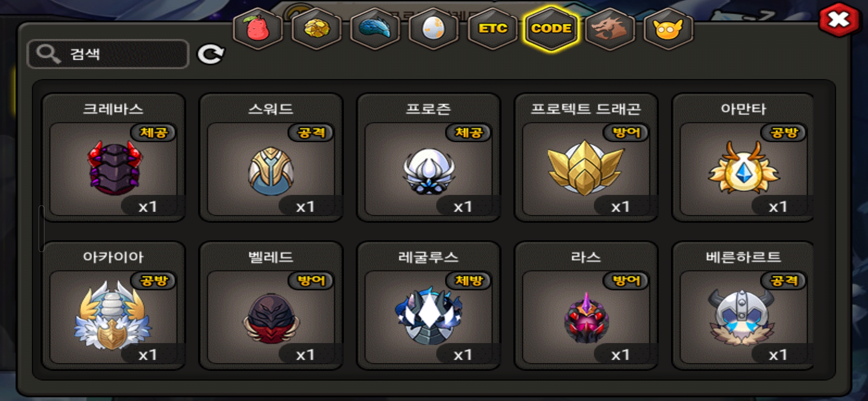Select the gold nugget category tab

click(316, 29)
